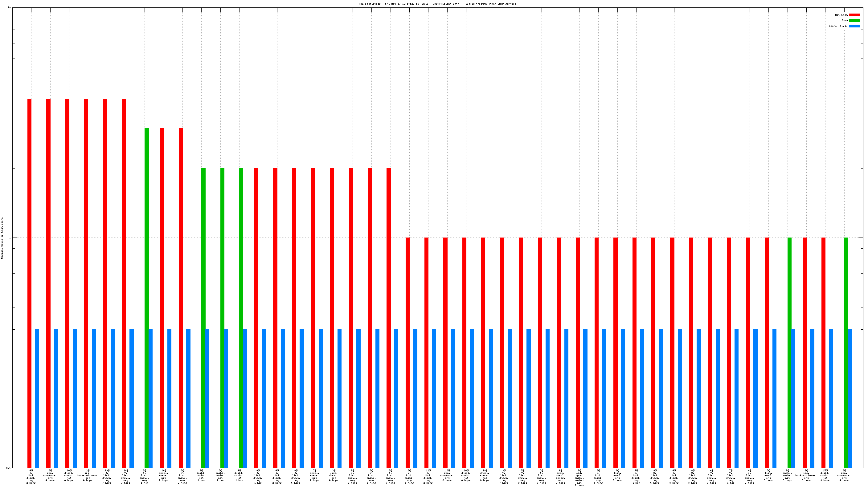
Task: Click the red bar for 14@ dnsbl.sorbs.net 6 hops
Action: pyautogui.click(x=67, y=283)
